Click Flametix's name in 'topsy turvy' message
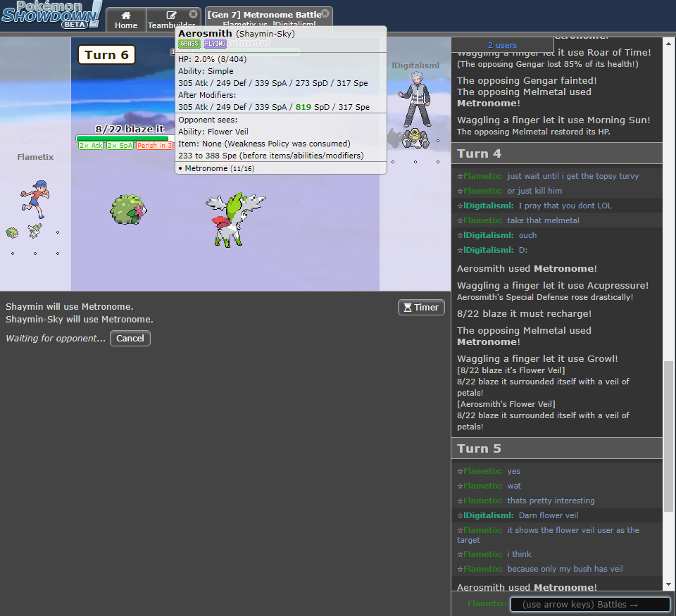The width and height of the screenshot is (676, 616). (x=482, y=176)
